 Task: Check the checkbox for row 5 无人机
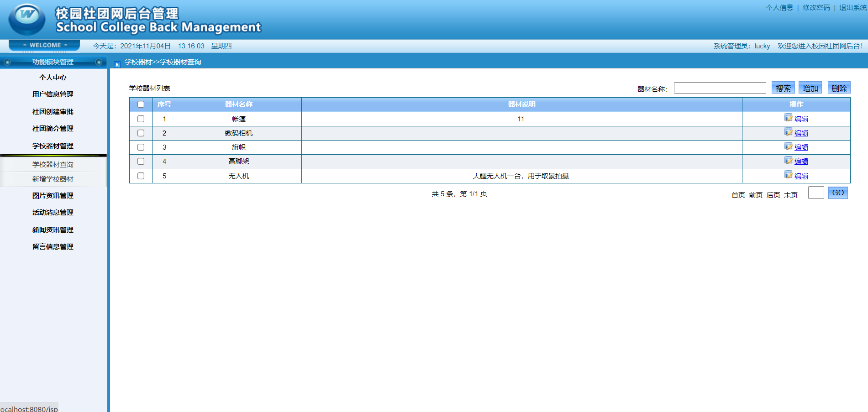(141, 176)
